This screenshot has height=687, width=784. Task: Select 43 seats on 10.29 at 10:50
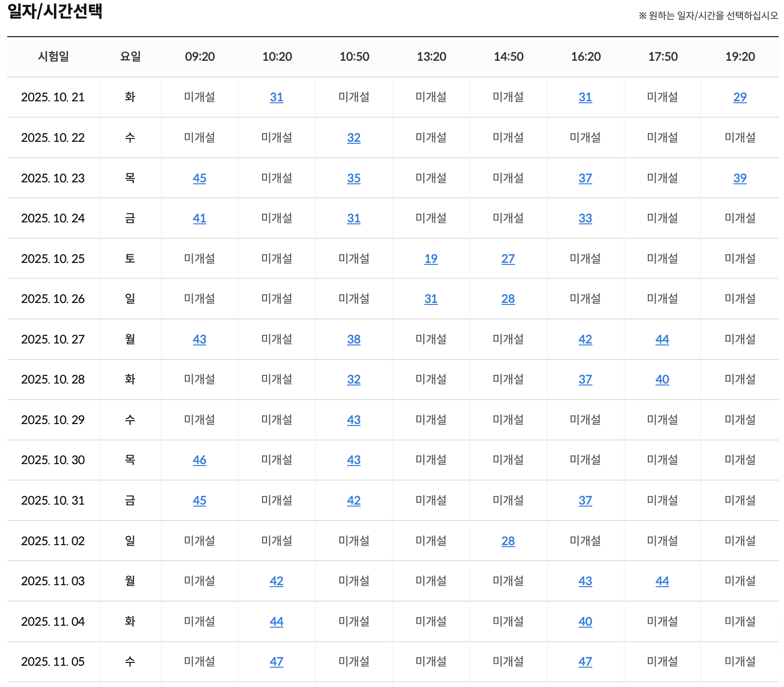[354, 420]
